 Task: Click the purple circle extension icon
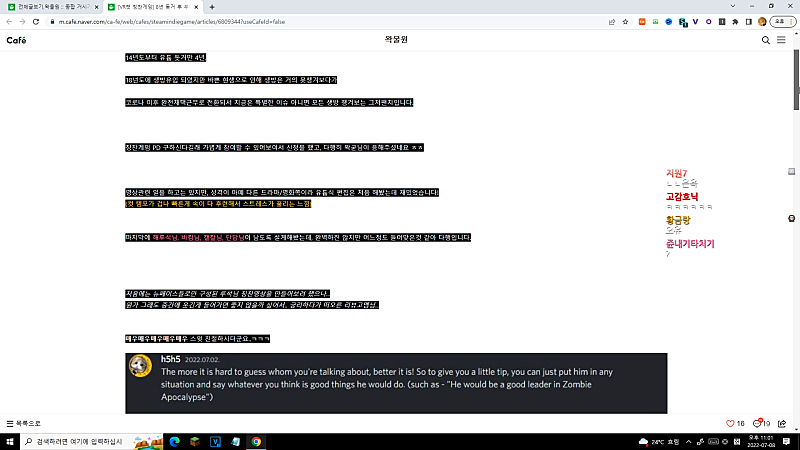(709, 22)
